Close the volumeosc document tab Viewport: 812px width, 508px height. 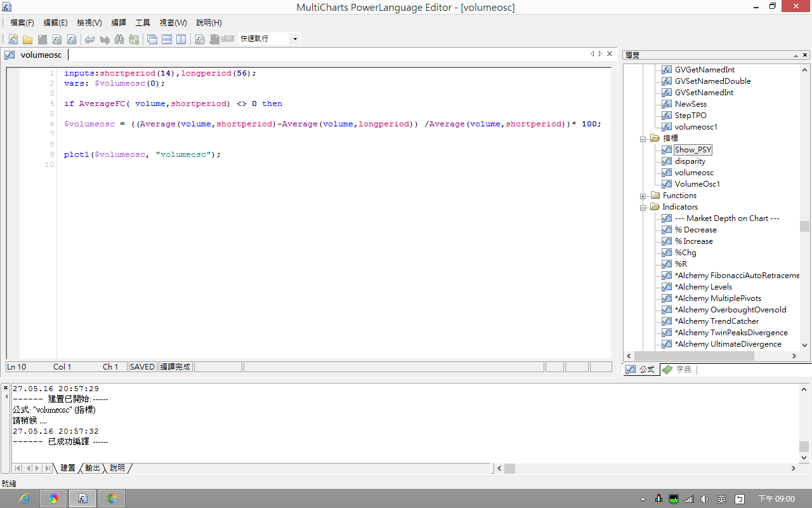pyautogui.click(x=610, y=54)
